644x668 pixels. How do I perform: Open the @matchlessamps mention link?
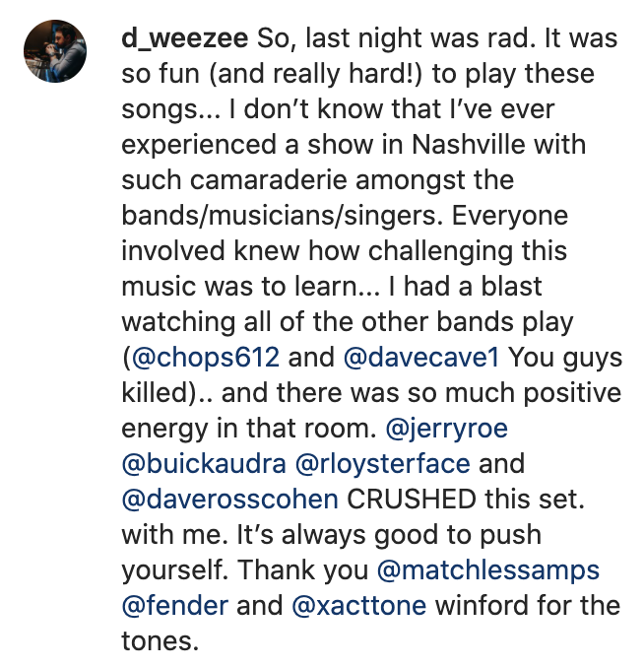[x=487, y=569]
